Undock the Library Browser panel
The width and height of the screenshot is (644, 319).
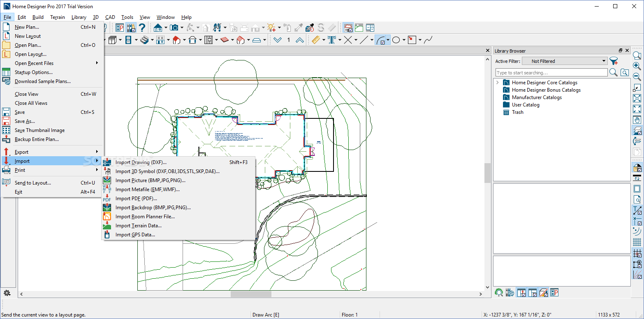(621, 51)
